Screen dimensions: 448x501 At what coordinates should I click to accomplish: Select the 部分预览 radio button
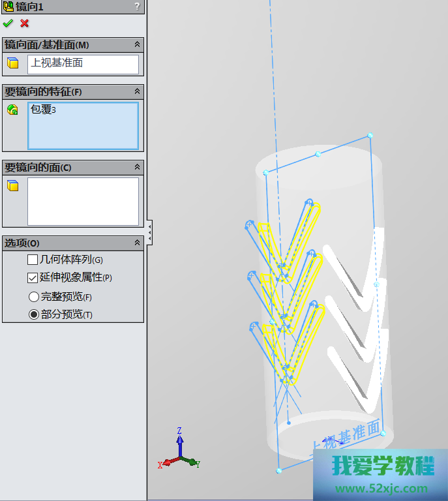[x=33, y=314]
